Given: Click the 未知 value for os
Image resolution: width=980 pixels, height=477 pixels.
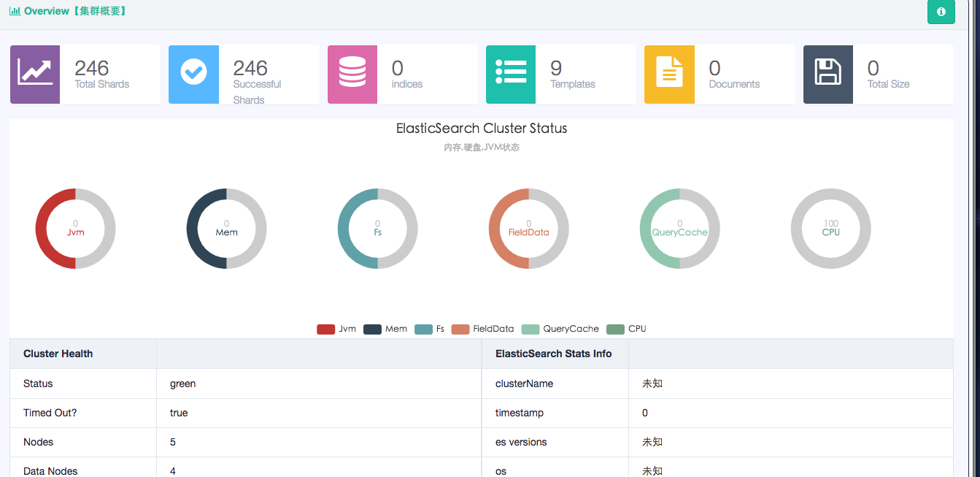Looking at the screenshot, I should click(x=652, y=471).
